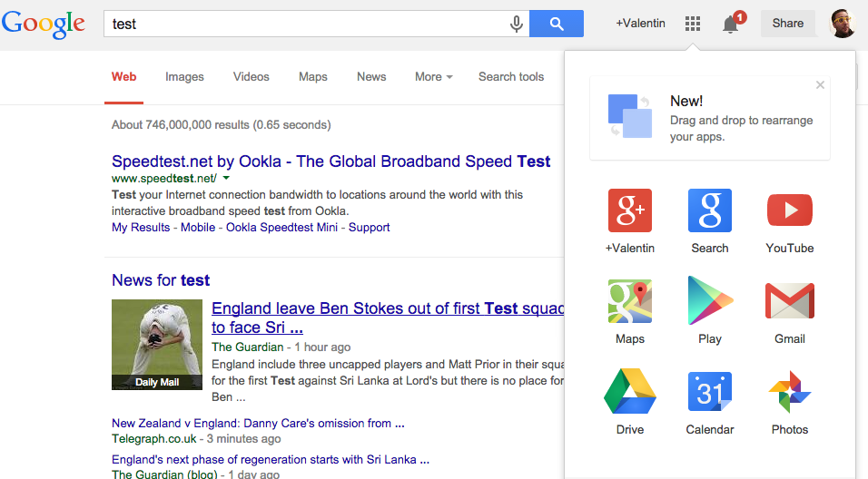Open the Speedtest.net by Ookla result
Image resolution: width=868 pixels, height=479 pixels.
click(x=330, y=161)
